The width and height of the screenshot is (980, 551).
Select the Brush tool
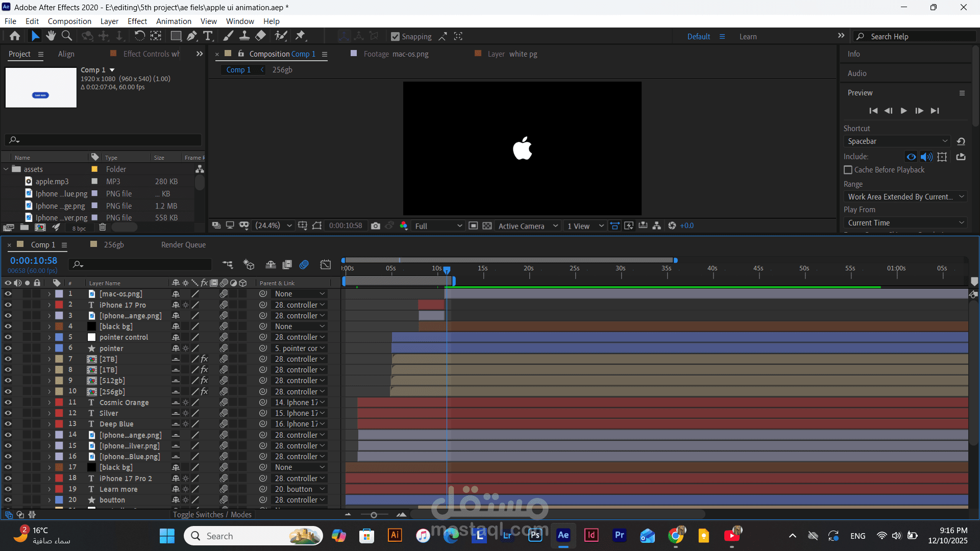228,36
